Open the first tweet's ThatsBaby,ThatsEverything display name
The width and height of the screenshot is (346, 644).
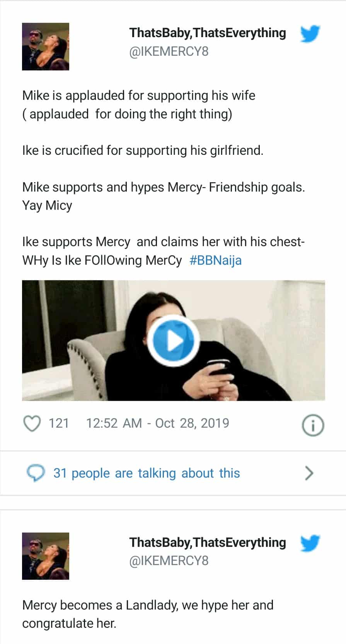click(208, 33)
